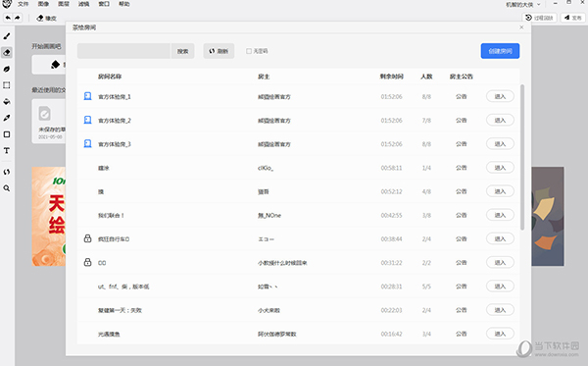Enter the room with 00:28:31 remaining

point(500,287)
